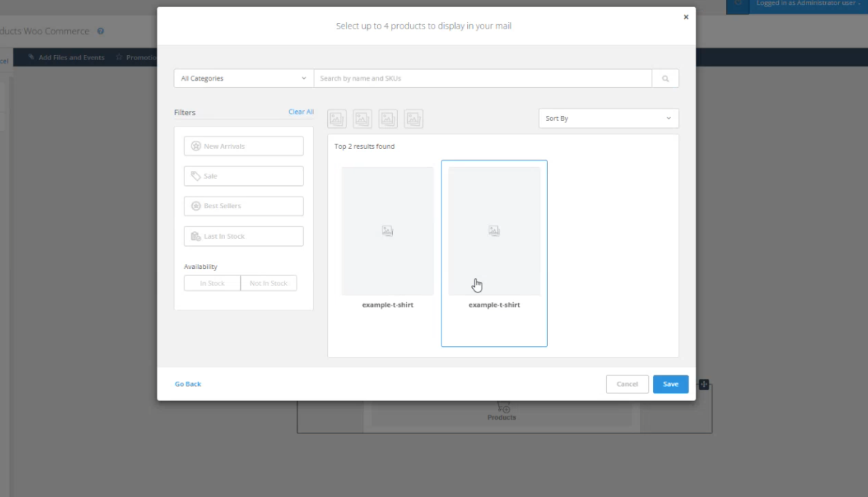
Task: Click the search magnifier icon
Action: pyautogui.click(x=665, y=78)
